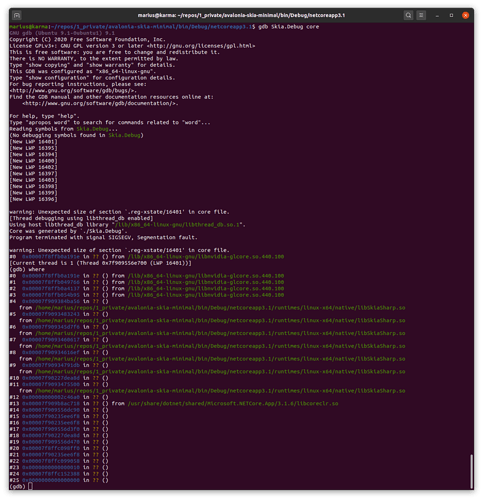Click the libcoreclr.so path in frame #13
The height and width of the screenshot is (500, 483).
pyautogui.click(x=233, y=404)
